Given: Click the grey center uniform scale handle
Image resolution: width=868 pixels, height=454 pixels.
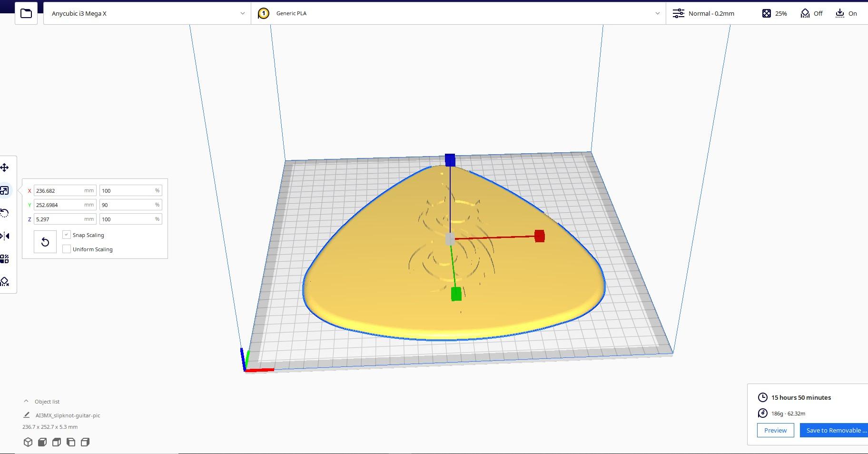Looking at the screenshot, I should click(450, 239).
